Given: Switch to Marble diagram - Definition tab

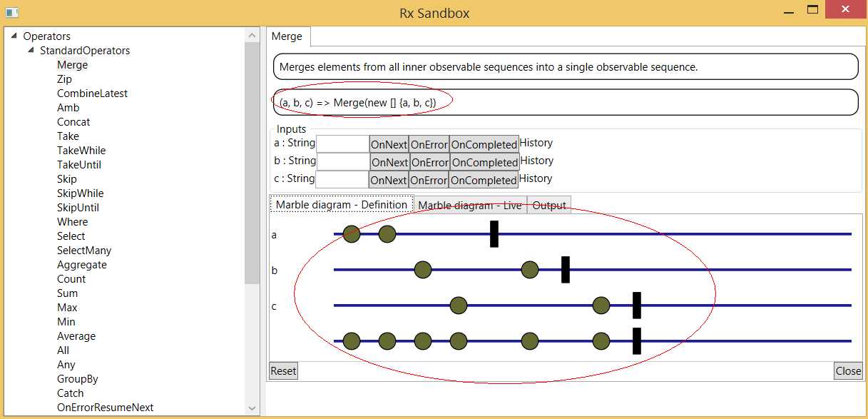Looking at the screenshot, I should pos(342,205).
